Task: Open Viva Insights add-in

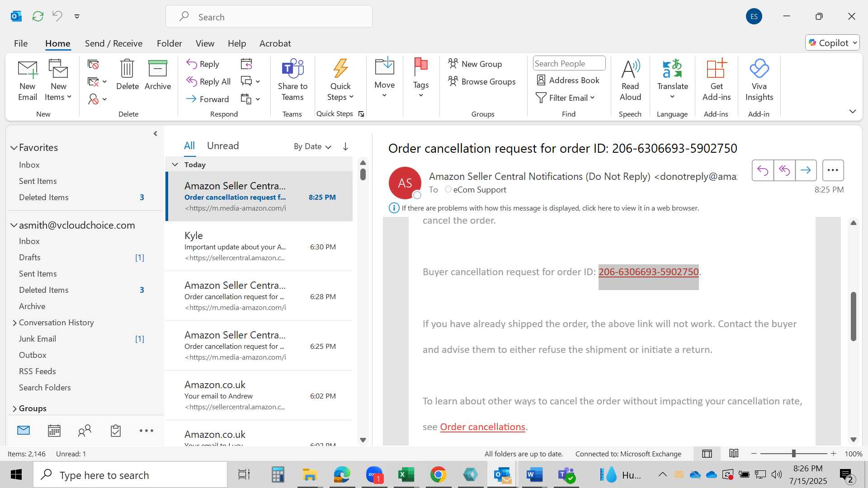Action: click(759, 80)
